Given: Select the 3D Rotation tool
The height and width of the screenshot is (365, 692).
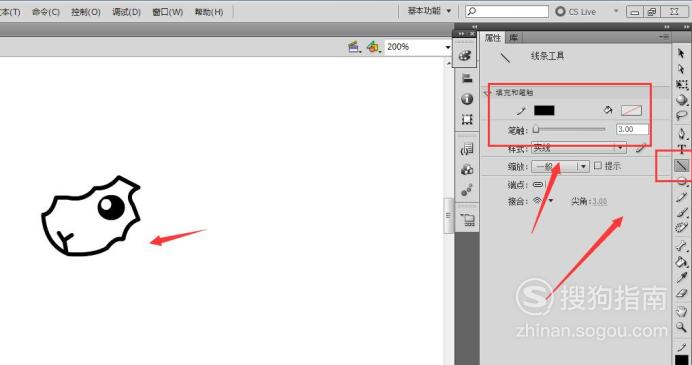Looking at the screenshot, I should pyautogui.click(x=682, y=100).
